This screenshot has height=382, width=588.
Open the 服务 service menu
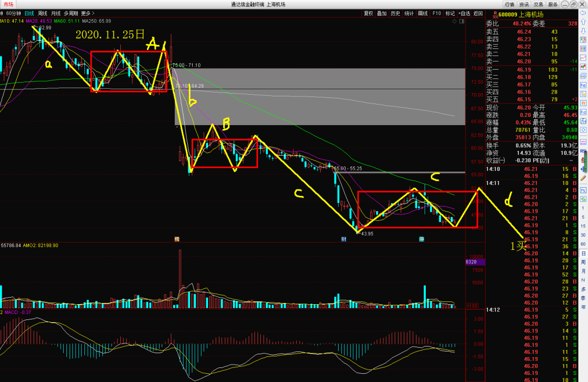coord(553,4)
